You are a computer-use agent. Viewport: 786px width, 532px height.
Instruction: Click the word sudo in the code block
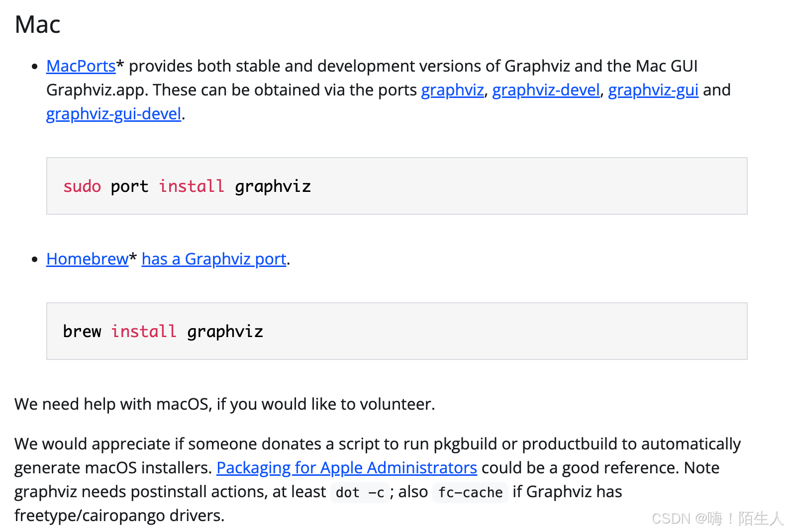coord(82,186)
